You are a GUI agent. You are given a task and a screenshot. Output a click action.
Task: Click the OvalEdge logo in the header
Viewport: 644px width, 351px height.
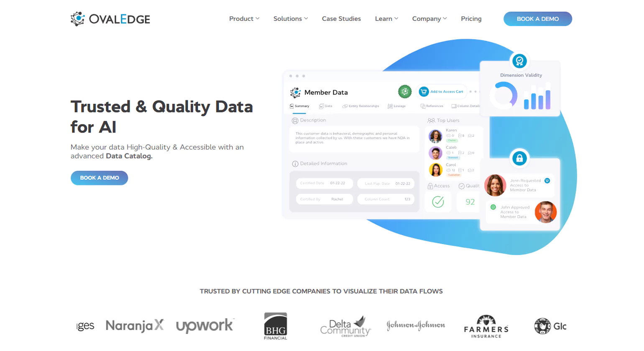(x=110, y=19)
